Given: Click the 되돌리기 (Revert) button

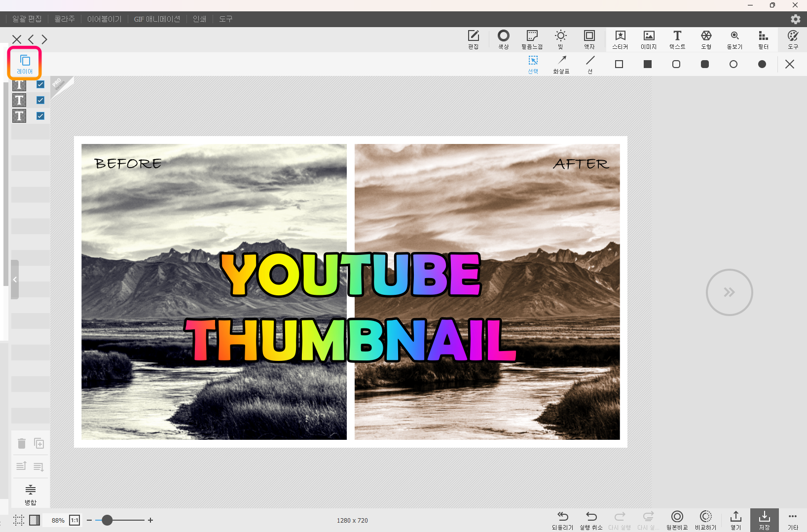Looking at the screenshot, I should point(562,520).
